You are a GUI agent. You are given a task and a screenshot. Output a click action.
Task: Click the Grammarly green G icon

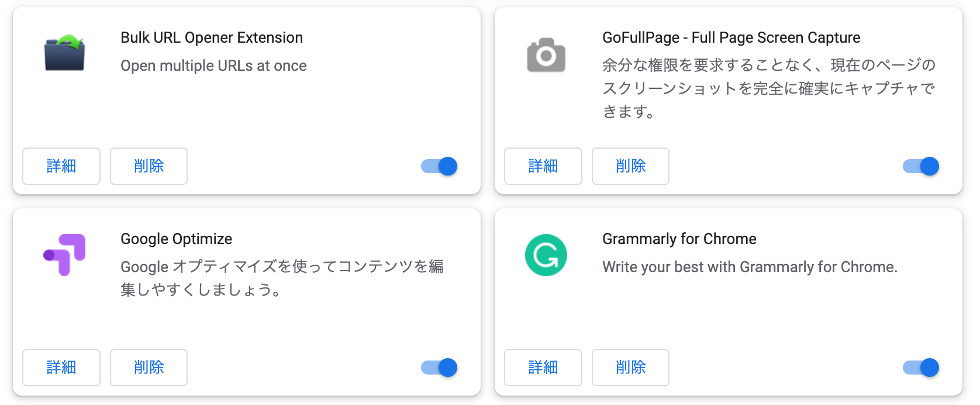click(x=546, y=255)
